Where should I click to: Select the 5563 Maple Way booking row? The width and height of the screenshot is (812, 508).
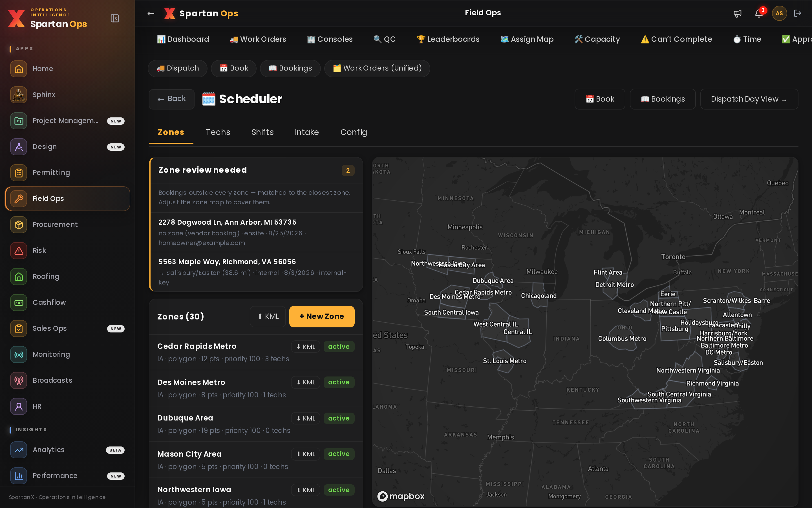(x=257, y=272)
